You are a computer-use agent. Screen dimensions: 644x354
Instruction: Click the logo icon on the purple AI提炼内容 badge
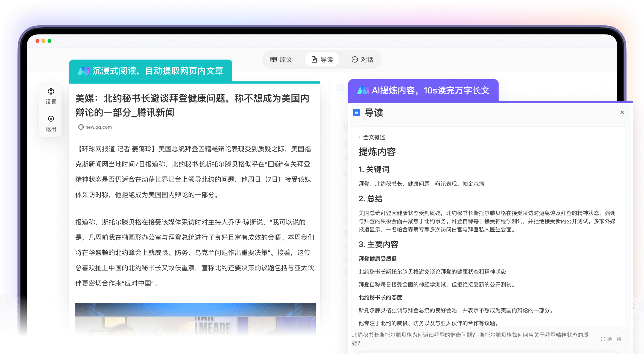(x=364, y=90)
